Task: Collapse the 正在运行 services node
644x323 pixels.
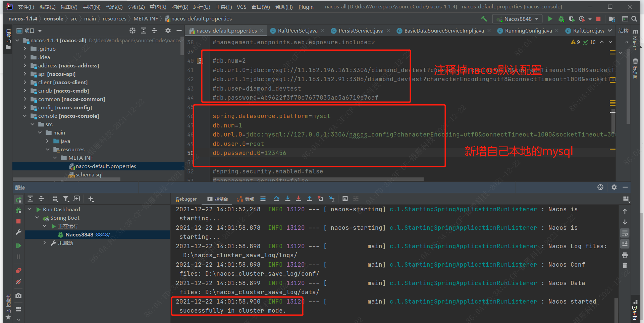Action: pos(45,226)
